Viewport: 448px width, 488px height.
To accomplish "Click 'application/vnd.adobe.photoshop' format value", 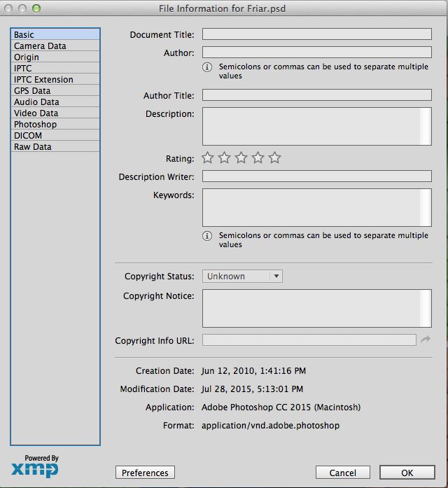I will pos(270,426).
